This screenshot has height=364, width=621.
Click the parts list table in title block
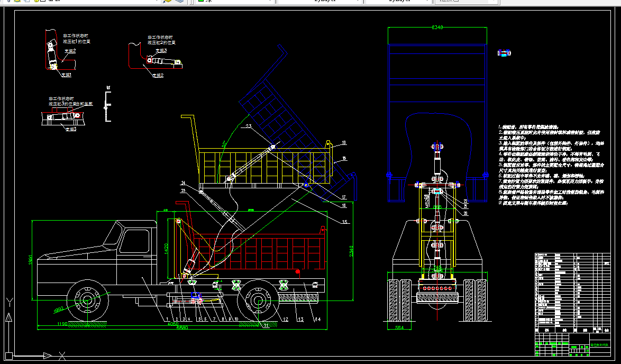pyautogui.click(x=573, y=292)
